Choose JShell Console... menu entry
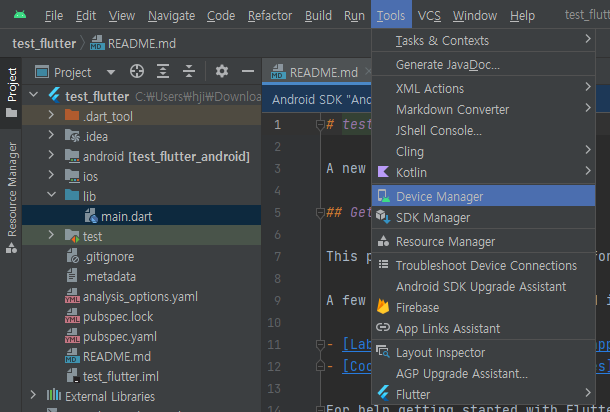Viewport: 610px width, 412px height. point(484,130)
